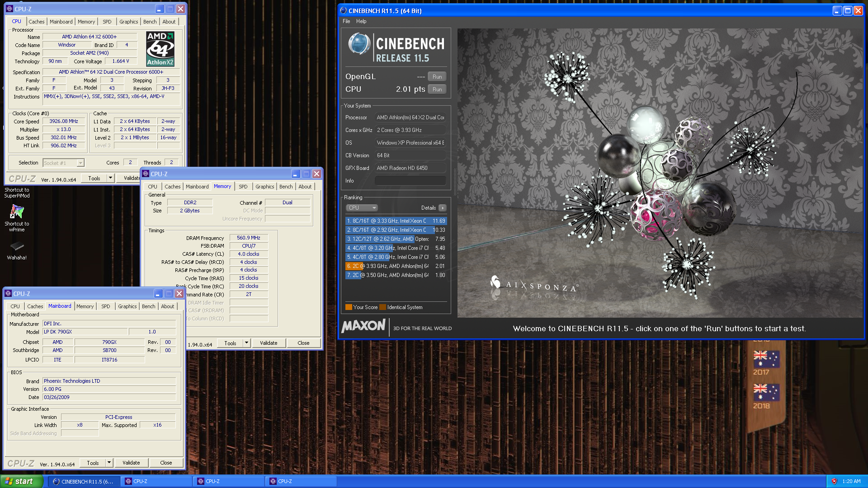Screen dimensions: 868x488
Task: Switch to the second CPU-Z taskbar button
Action: tap(229, 481)
